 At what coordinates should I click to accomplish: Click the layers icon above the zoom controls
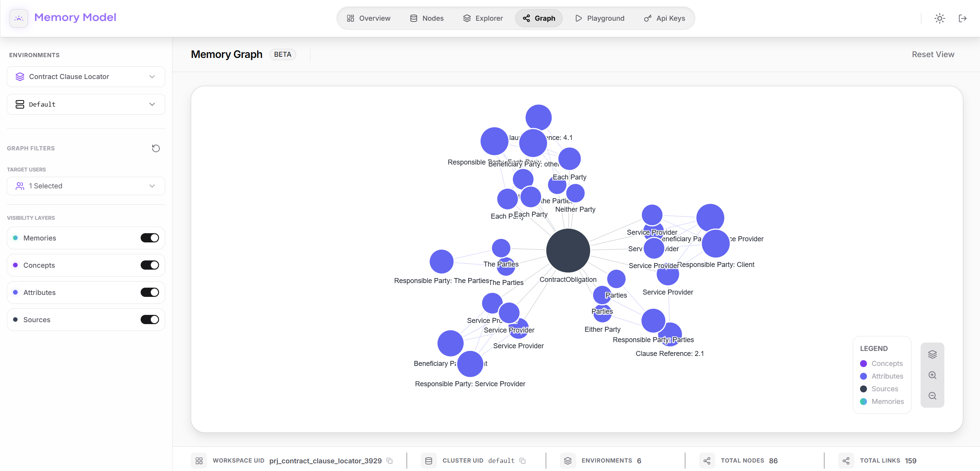point(932,354)
